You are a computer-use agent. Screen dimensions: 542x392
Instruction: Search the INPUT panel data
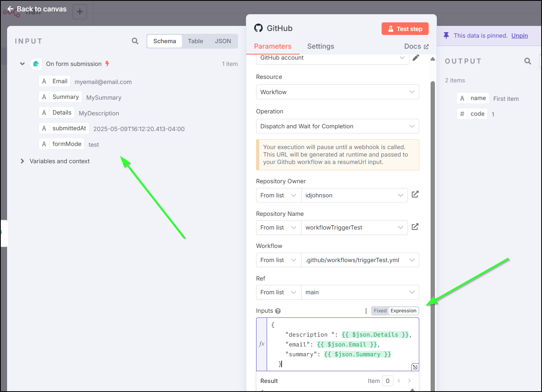(135, 41)
